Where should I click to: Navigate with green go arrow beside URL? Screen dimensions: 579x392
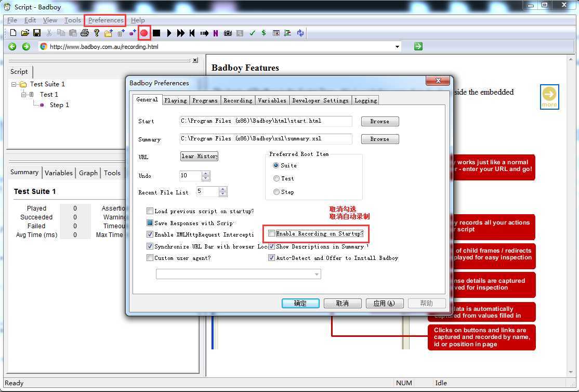pos(418,46)
